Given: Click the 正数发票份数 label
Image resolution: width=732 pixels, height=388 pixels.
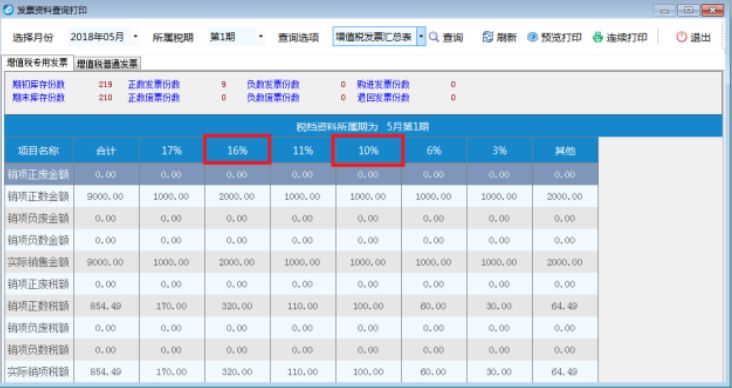Looking at the screenshot, I should tap(154, 85).
